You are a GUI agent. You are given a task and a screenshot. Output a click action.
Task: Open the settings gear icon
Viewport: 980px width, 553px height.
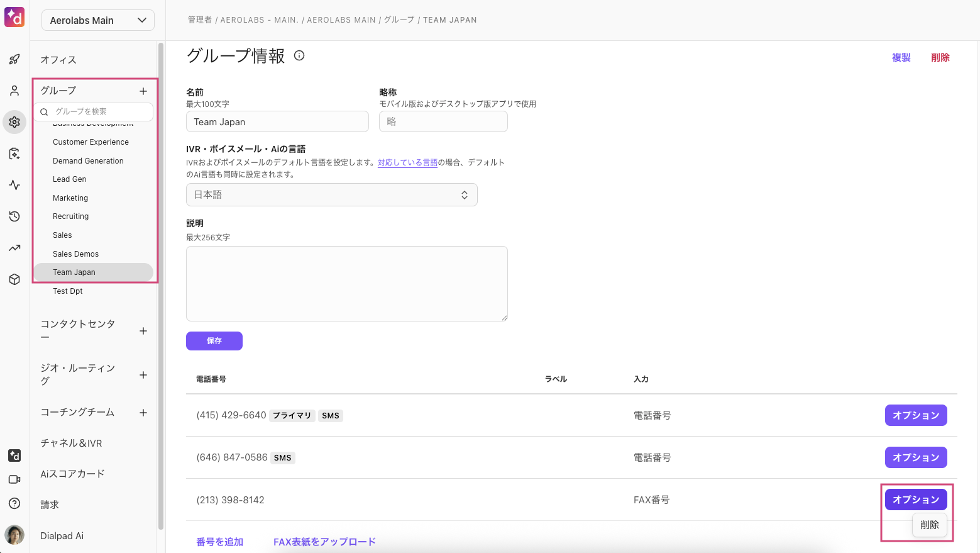[x=14, y=122]
